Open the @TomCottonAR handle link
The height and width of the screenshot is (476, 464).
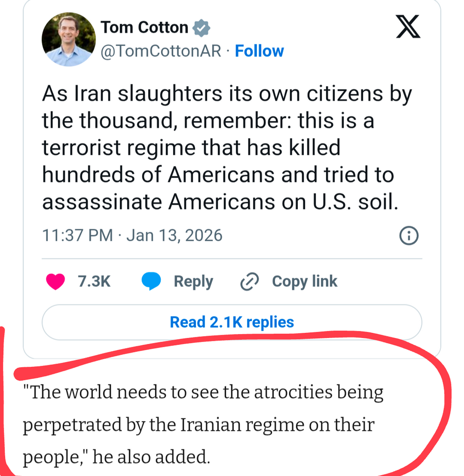click(161, 51)
